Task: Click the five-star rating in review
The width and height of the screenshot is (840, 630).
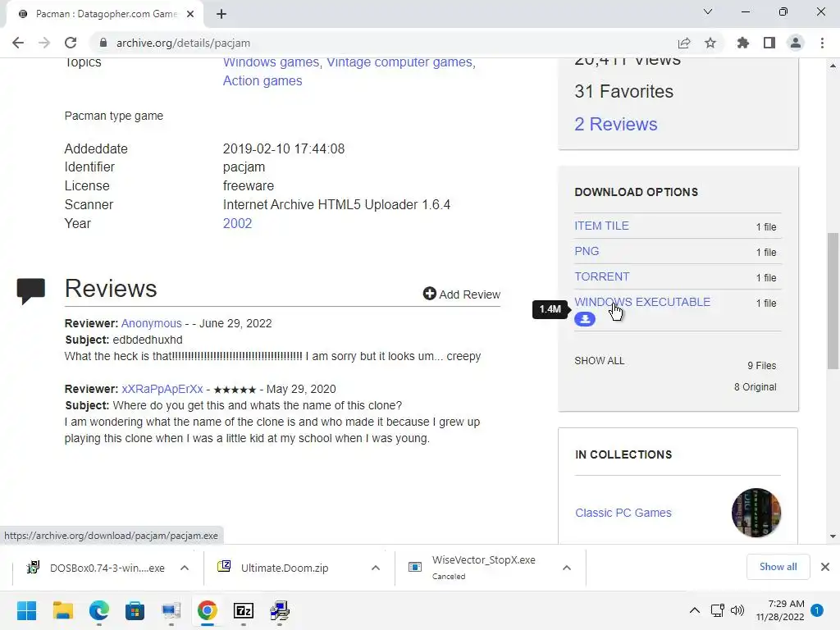Action: pos(235,390)
